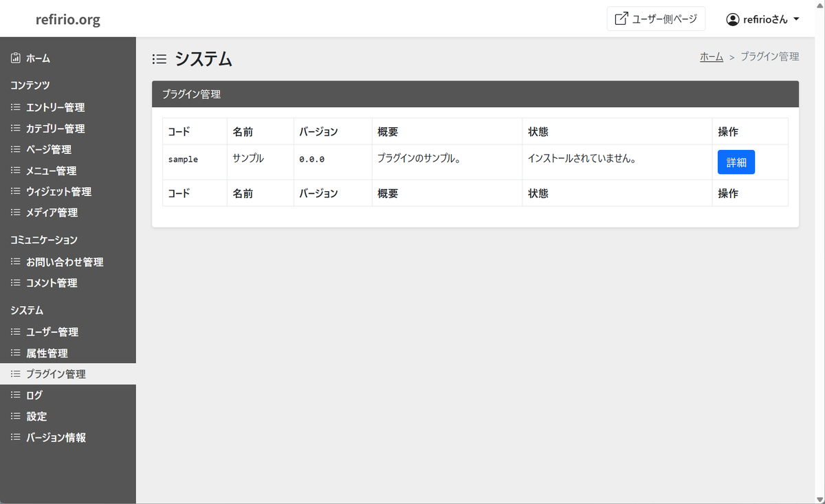Click the list icon beside バージョン情報
825x504 pixels.
(16, 437)
